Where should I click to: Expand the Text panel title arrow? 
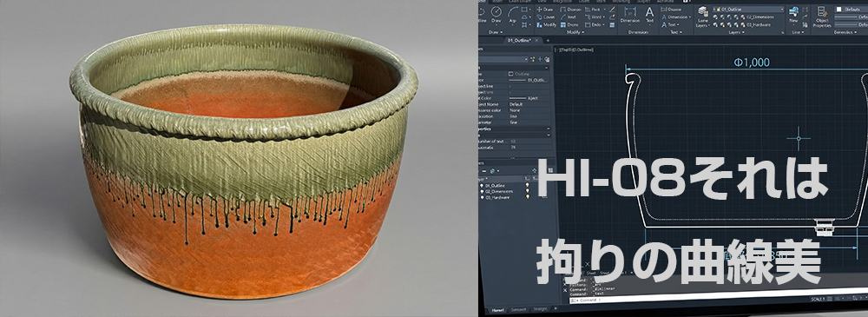coord(681,32)
